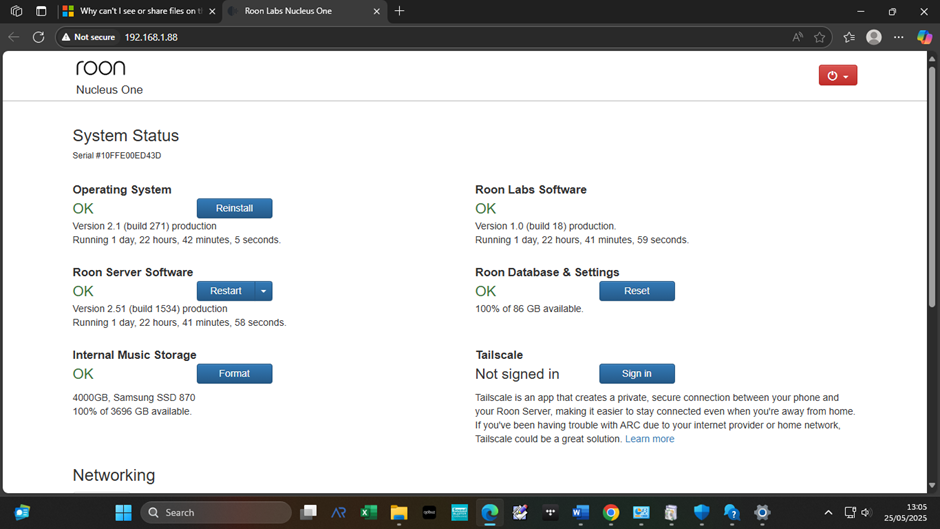Screen dimensions: 940x529
Task: Open File Explorer from the taskbar
Action: coord(399,513)
